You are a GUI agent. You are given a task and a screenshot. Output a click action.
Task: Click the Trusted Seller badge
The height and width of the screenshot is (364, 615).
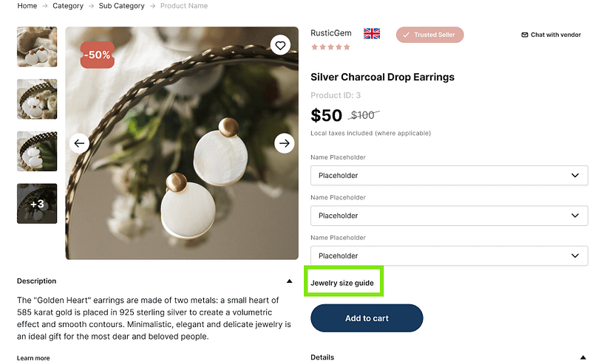[x=429, y=35]
